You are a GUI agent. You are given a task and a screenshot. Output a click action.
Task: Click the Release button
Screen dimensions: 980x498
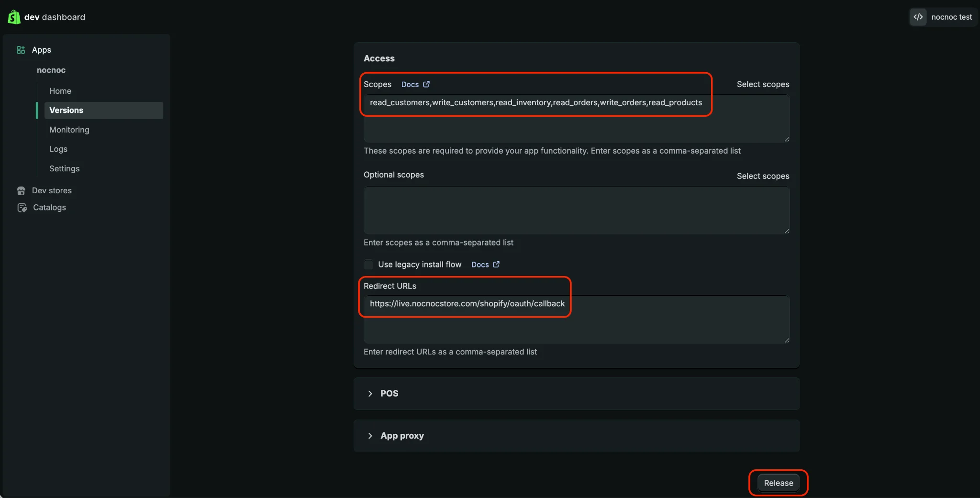coord(779,483)
